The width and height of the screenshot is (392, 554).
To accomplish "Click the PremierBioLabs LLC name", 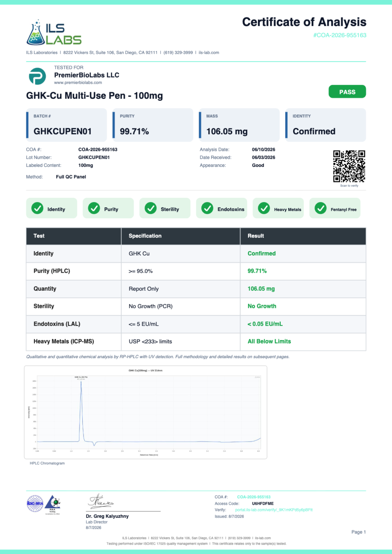I will [x=87, y=75].
